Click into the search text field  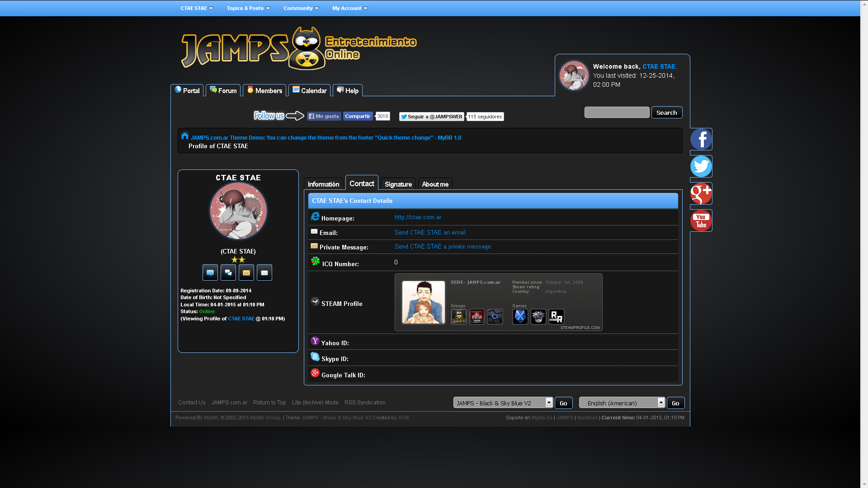tap(617, 113)
